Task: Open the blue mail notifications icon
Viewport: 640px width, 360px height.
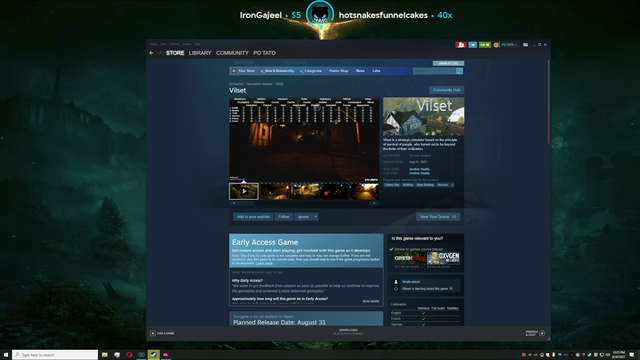Action: [x=473, y=44]
